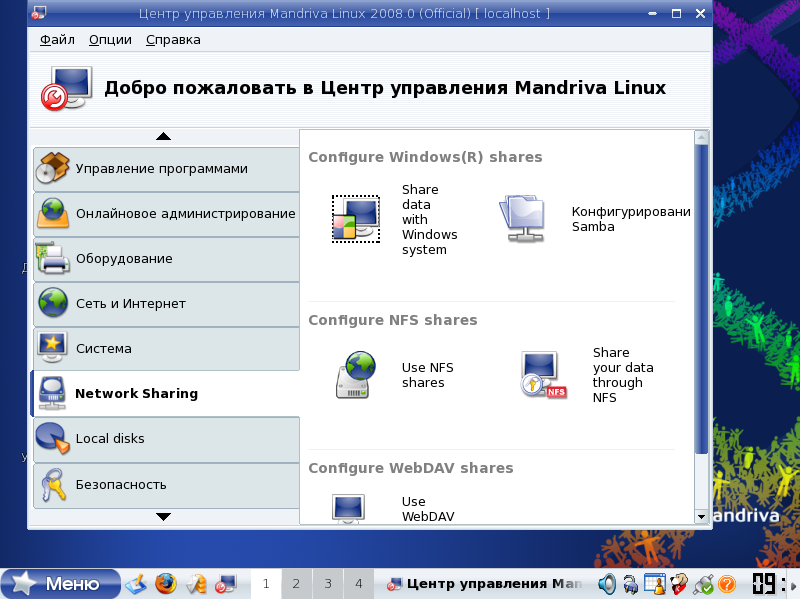Click the Центр управления taskbar window button
The height and width of the screenshot is (601, 801).
484,584
